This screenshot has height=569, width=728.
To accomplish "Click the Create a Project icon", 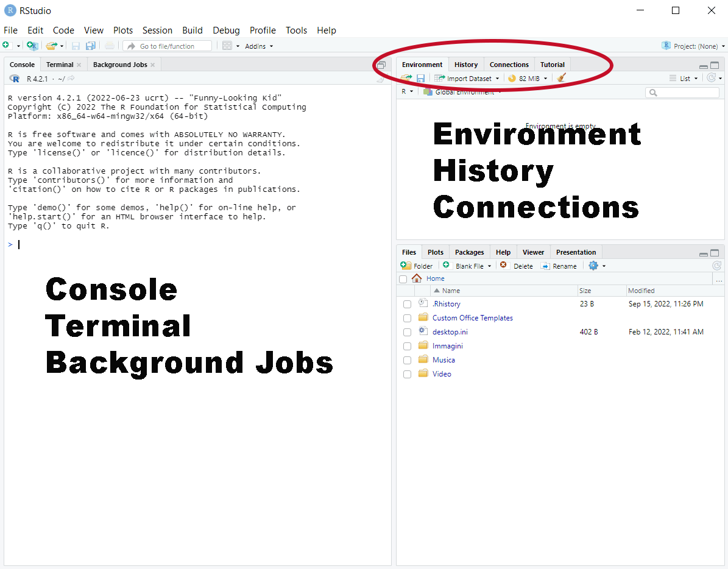I will [x=32, y=46].
